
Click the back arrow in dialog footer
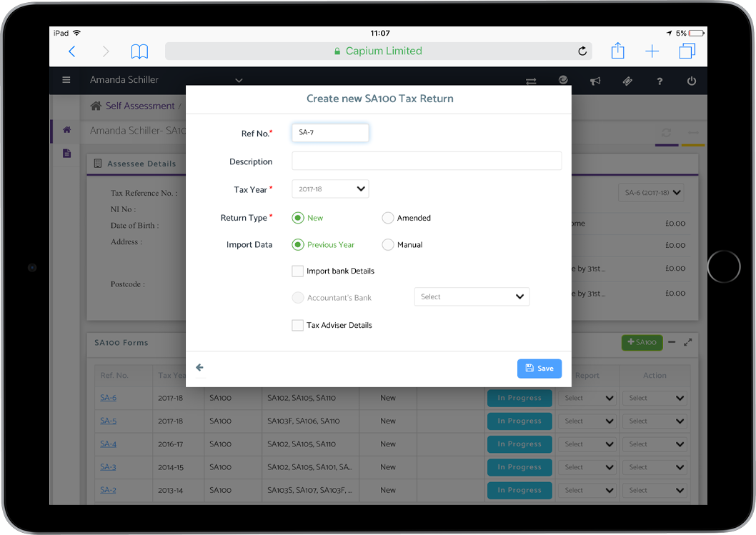(200, 368)
